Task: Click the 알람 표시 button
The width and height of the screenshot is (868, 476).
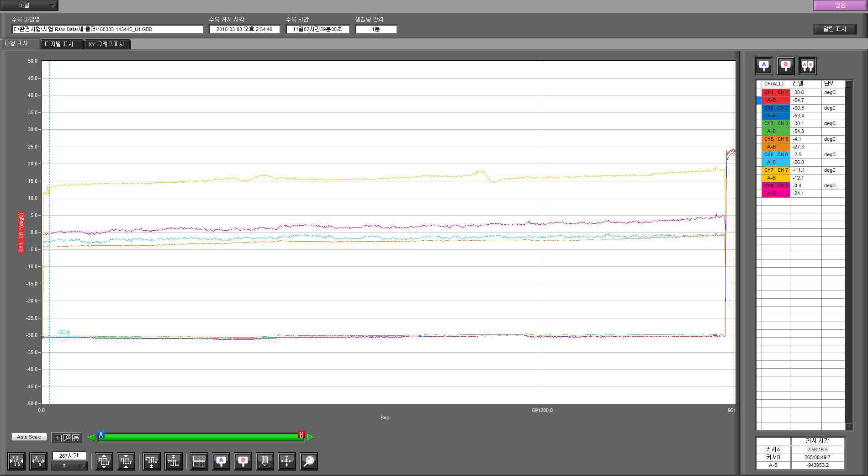Action: click(x=835, y=29)
